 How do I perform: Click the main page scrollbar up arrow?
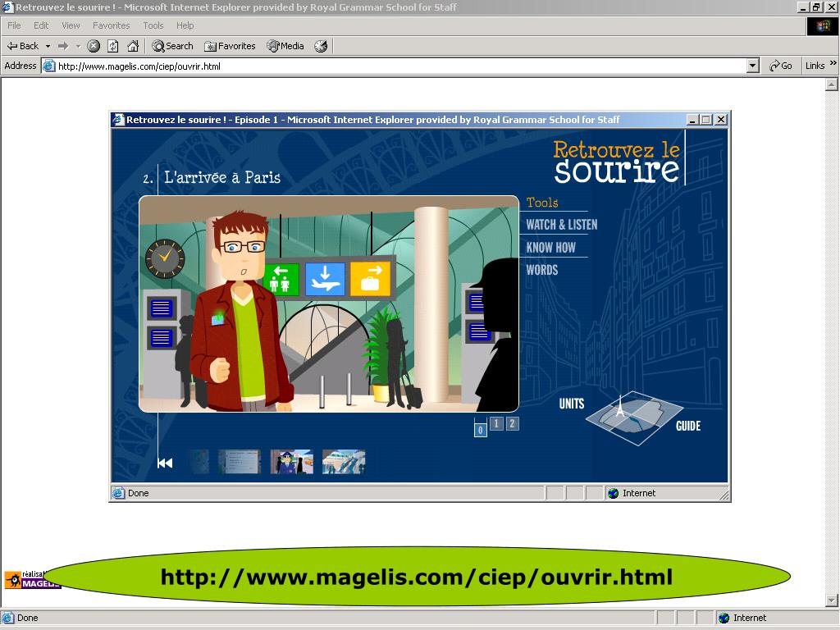pyautogui.click(x=832, y=84)
